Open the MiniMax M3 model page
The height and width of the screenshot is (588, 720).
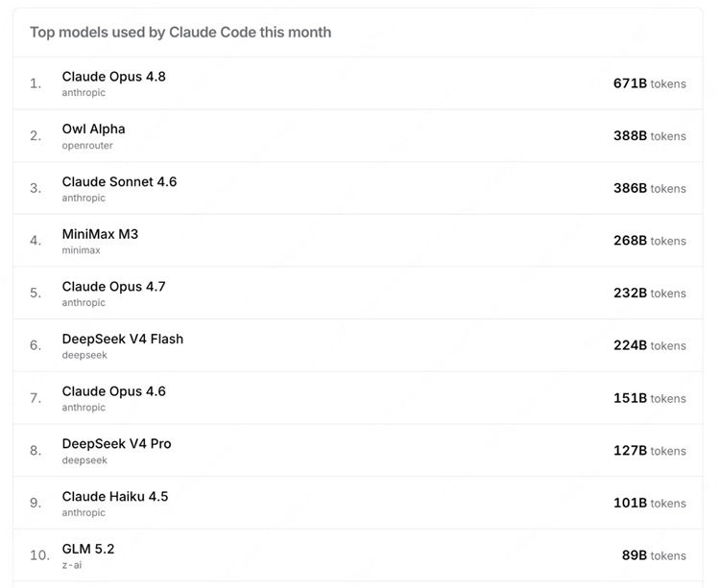pos(100,234)
